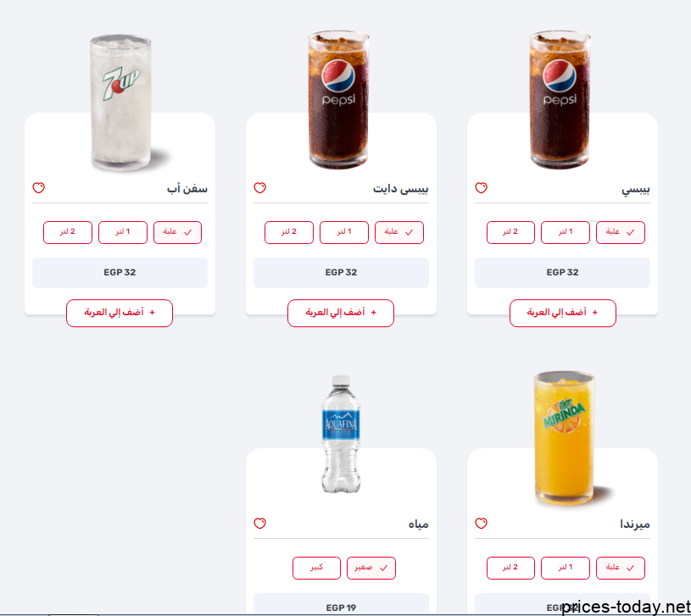Add Pepsi to favorites via heart icon
The width and height of the screenshot is (691, 616).
[482, 188]
